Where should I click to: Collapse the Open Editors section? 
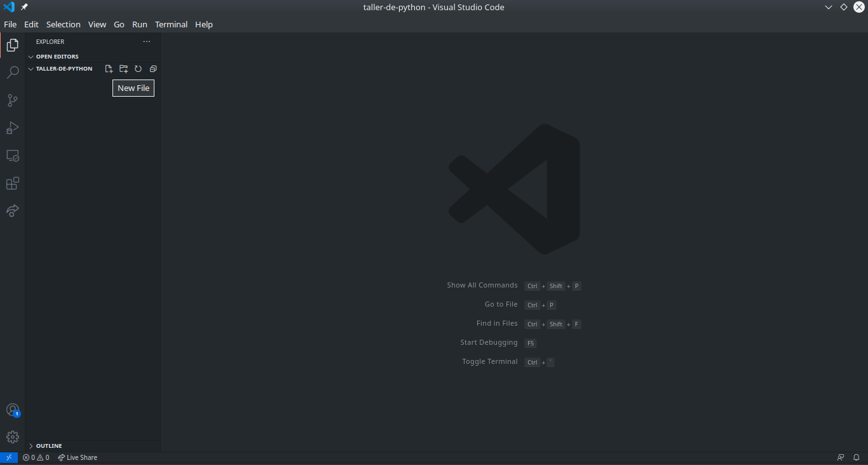click(x=57, y=57)
